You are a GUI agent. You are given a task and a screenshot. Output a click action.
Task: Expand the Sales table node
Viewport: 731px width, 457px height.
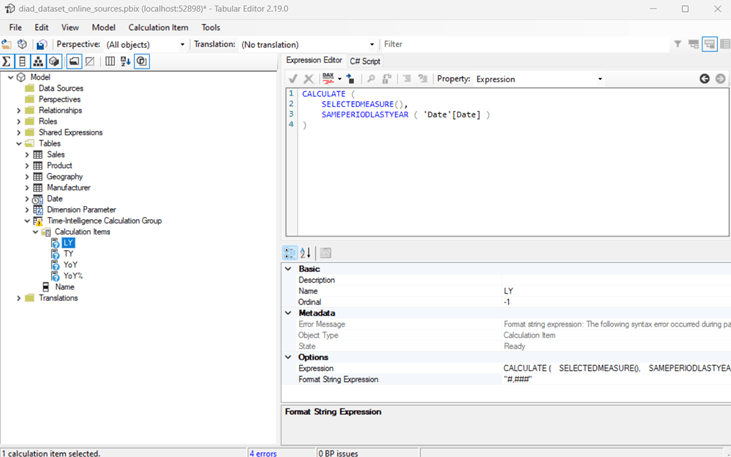(x=27, y=155)
